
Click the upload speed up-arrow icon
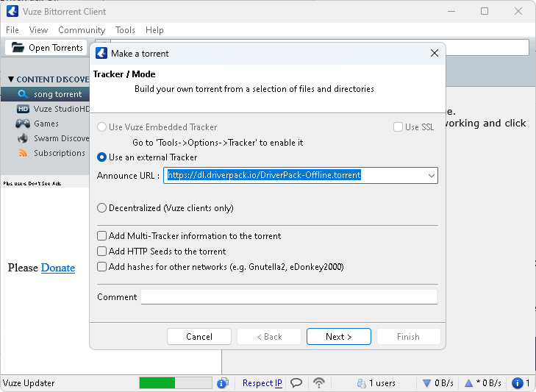[468, 383]
